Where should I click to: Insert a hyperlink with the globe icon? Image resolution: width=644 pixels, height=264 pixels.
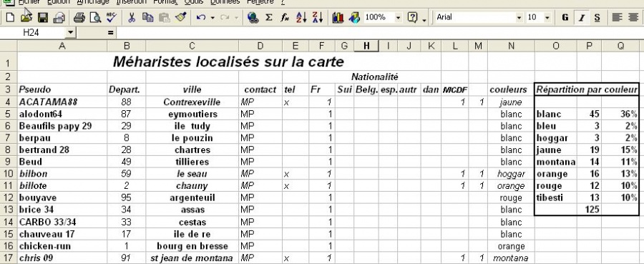click(253, 18)
